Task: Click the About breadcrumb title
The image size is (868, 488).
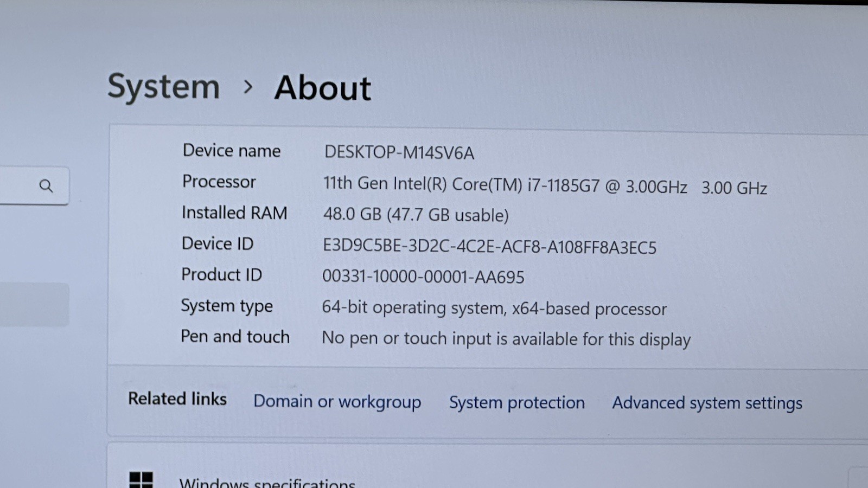Action: [322, 88]
